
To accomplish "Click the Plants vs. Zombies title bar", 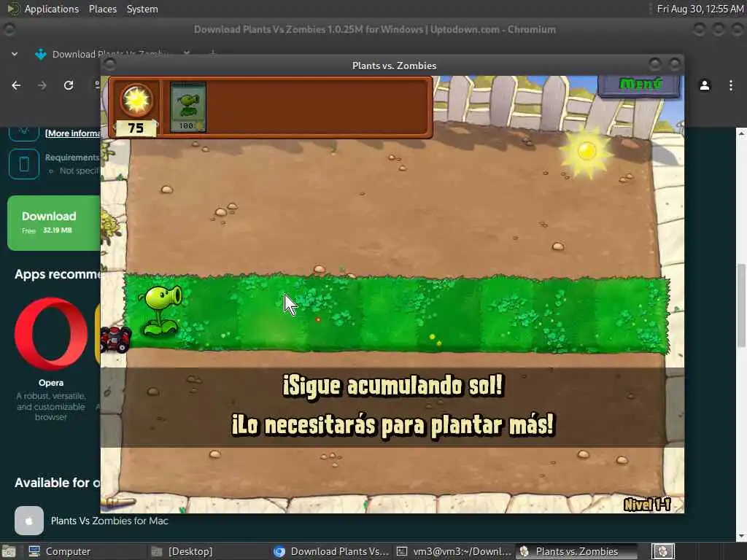I will pos(394,65).
